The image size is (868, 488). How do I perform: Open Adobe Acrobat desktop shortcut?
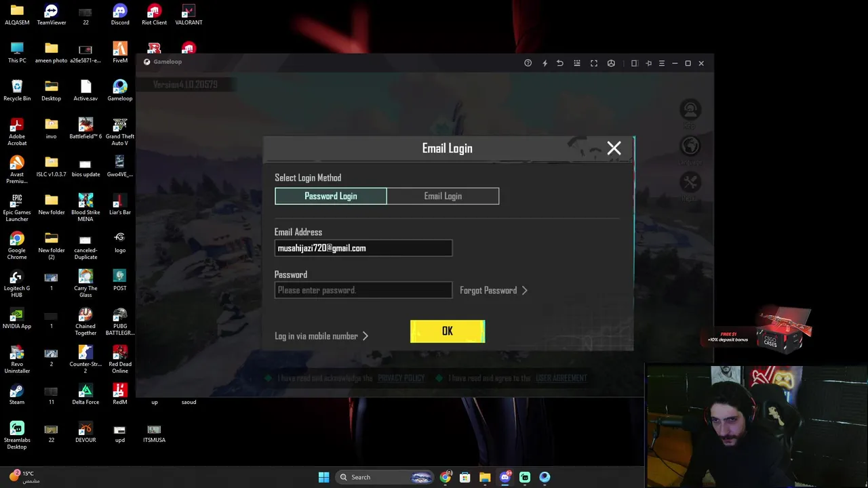[x=17, y=131]
